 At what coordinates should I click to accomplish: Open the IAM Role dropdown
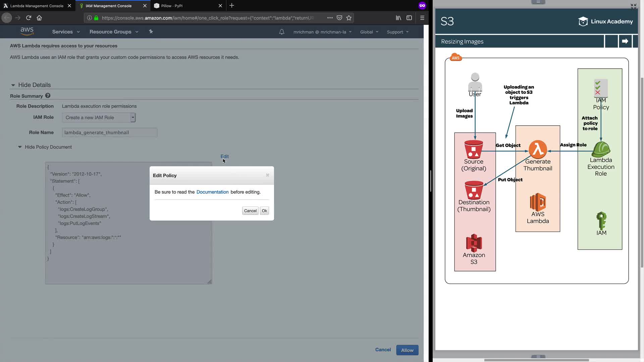(x=99, y=118)
